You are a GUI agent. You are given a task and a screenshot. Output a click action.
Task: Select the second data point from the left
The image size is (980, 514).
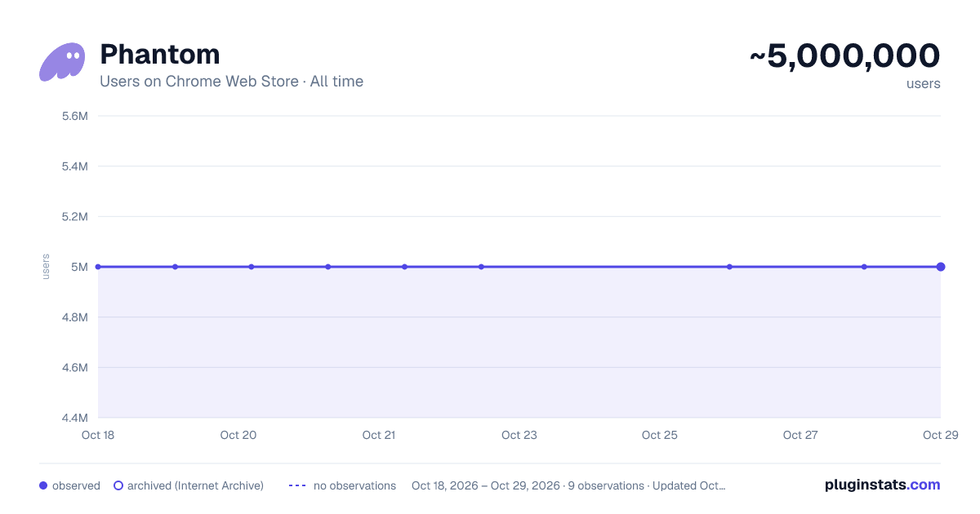[175, 267]
